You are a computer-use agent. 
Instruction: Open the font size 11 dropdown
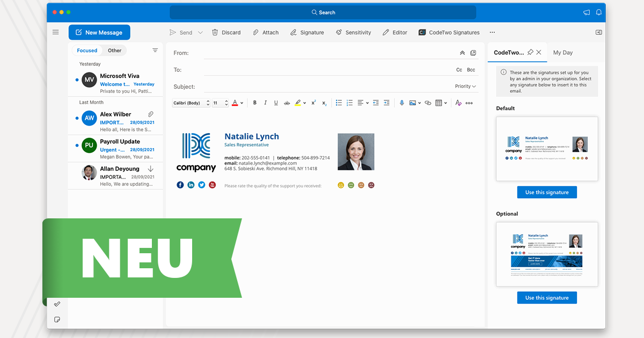220,103
